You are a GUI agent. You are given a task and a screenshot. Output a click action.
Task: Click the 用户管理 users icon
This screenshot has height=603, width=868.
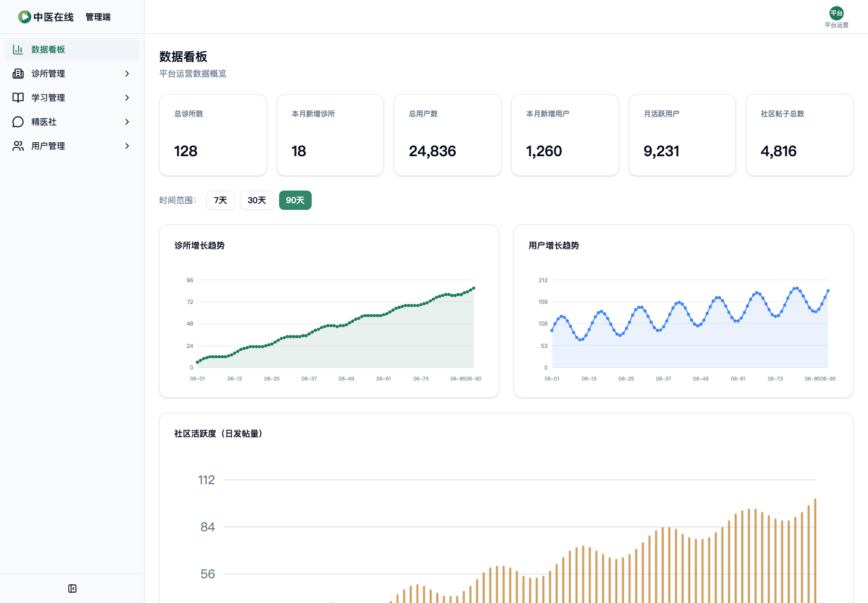(x=18, y=146)
